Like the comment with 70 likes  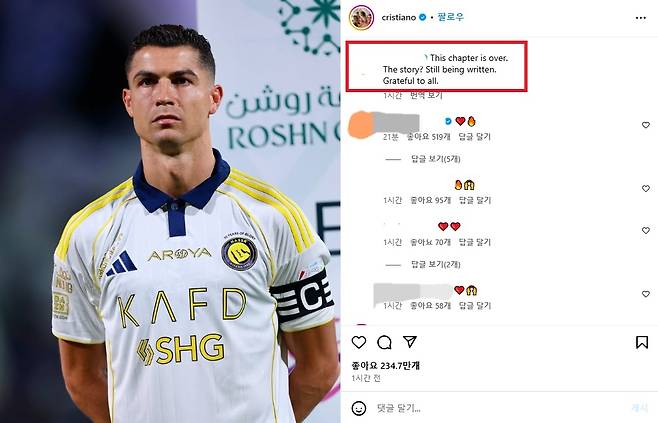pyautogui.click(x=646, y=230)
